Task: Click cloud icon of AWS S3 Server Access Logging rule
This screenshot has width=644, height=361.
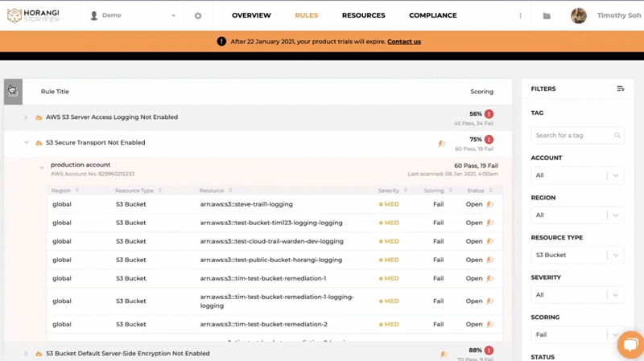Action: (x=39, y=117)
